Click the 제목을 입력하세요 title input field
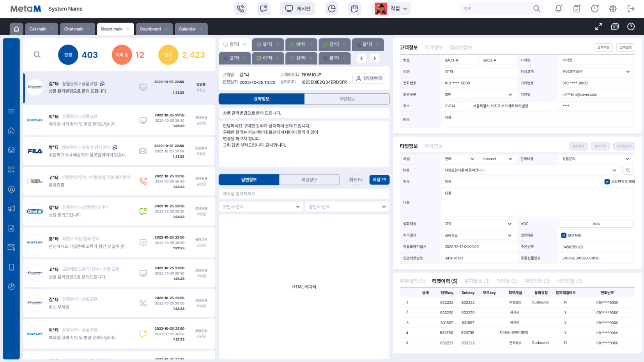The width and height of the screenshot is (644, 362). 304,194
